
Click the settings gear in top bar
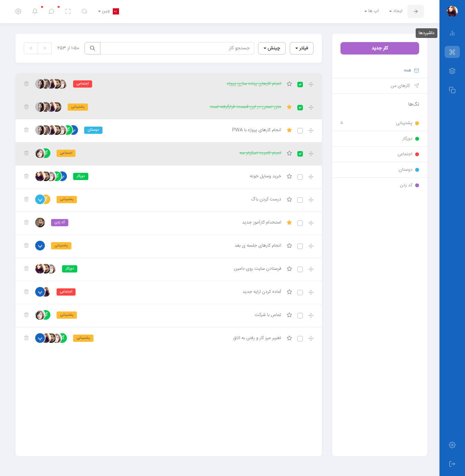click(x=18, y=11)
